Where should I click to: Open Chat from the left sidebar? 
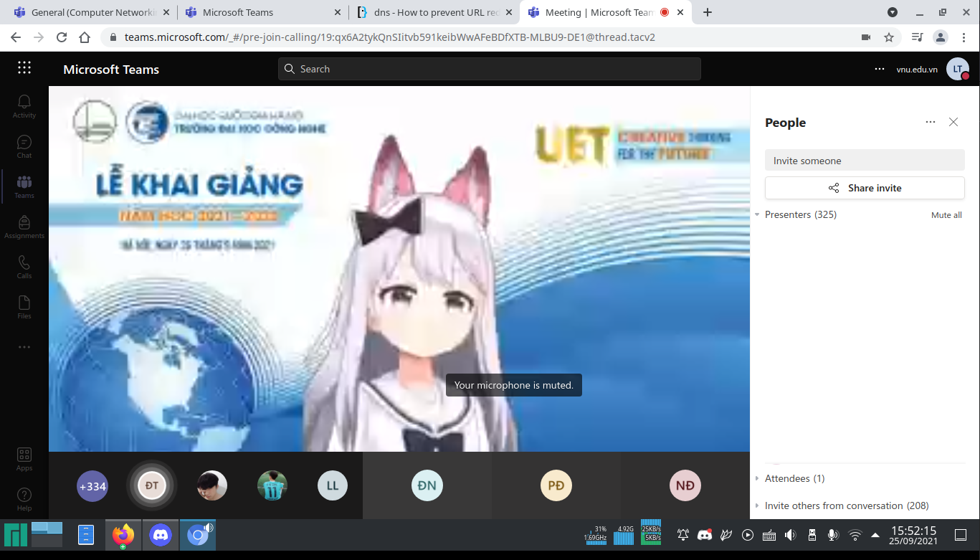(x=24, y=146)
